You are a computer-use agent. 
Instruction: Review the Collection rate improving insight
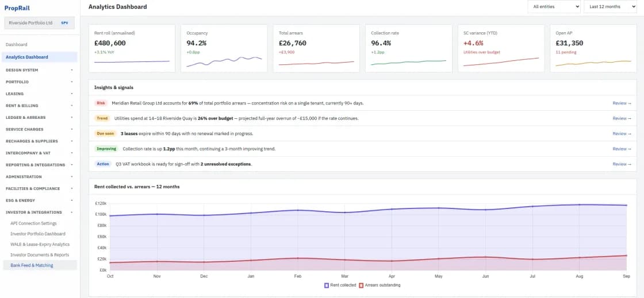622,149
